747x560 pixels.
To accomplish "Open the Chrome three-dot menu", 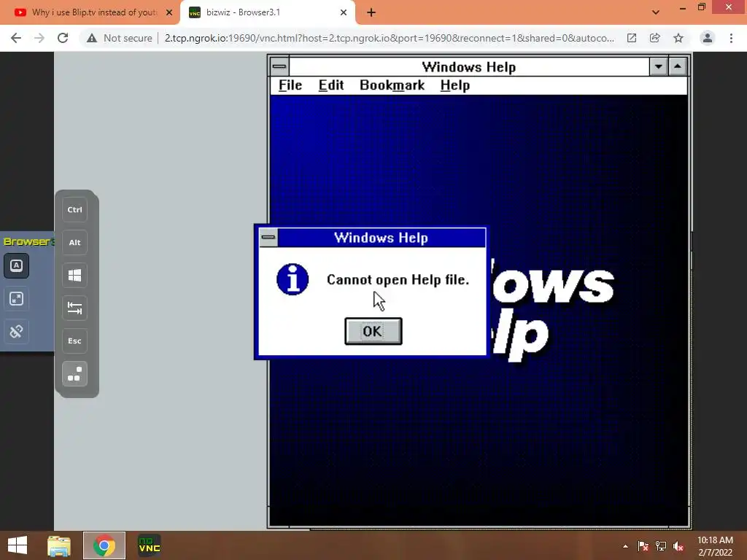I will click(x=731, y=38).
